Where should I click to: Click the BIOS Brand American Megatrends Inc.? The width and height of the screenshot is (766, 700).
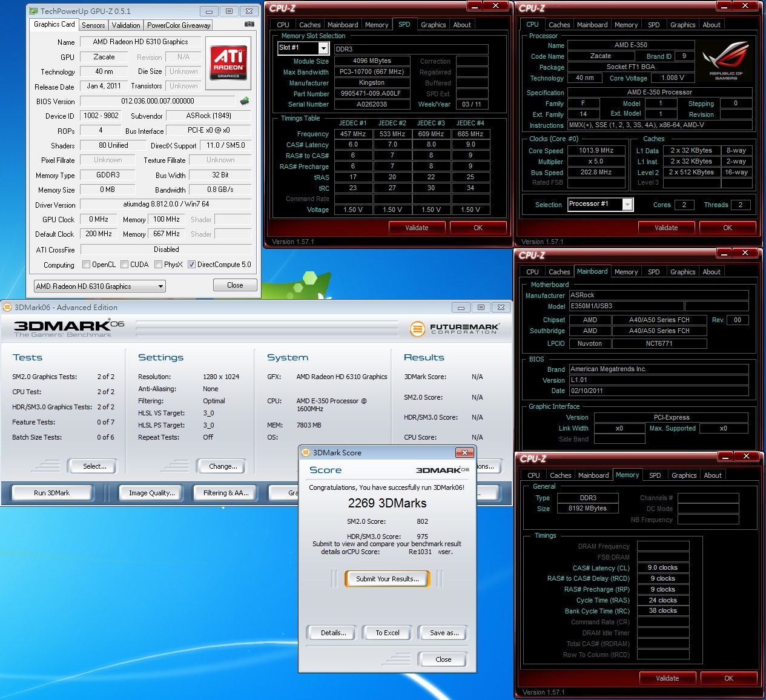[659, 369]
